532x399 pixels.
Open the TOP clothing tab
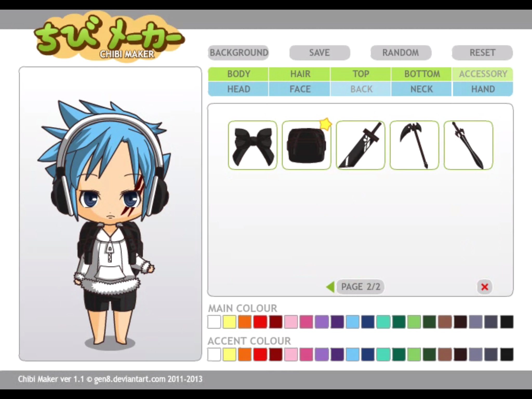(361, 74)
